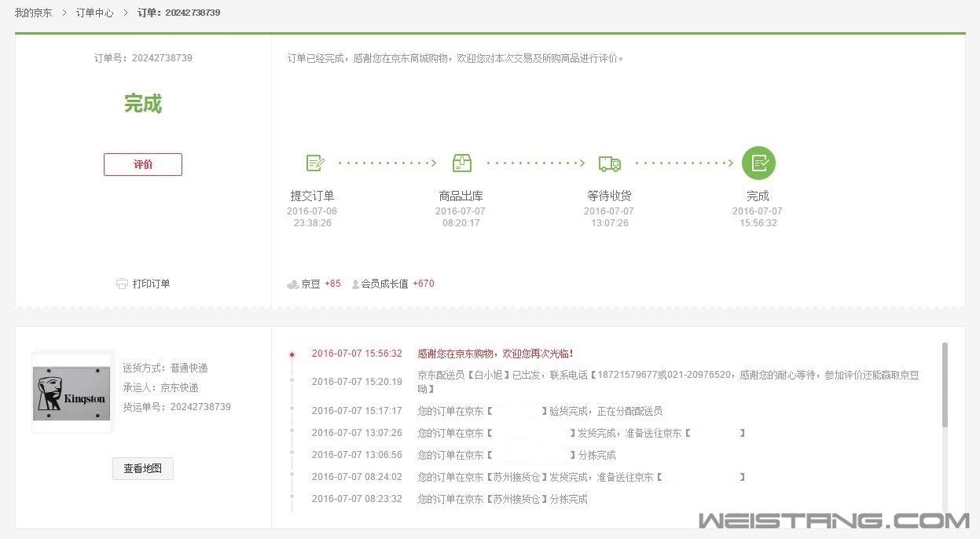Image resolution: width=980 pixels, height=539 pixels.
Task: Click the 提交订单 step label
Action: (x=312, y=196)
